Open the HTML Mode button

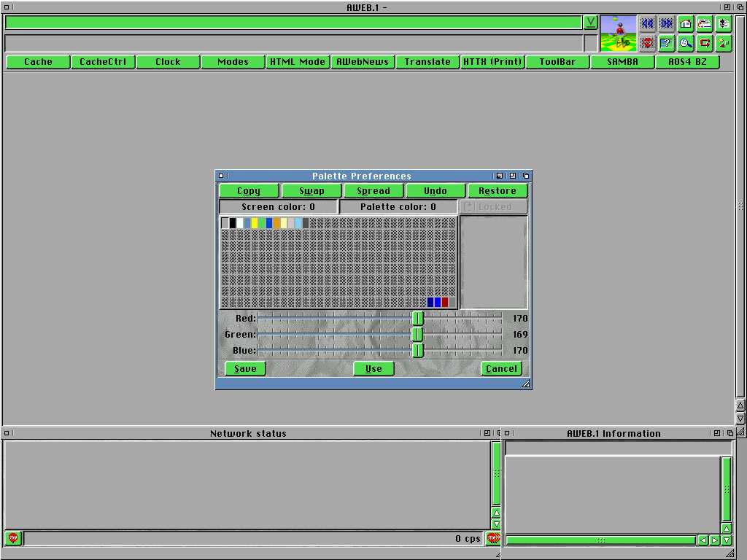click(x=298, y=62)
